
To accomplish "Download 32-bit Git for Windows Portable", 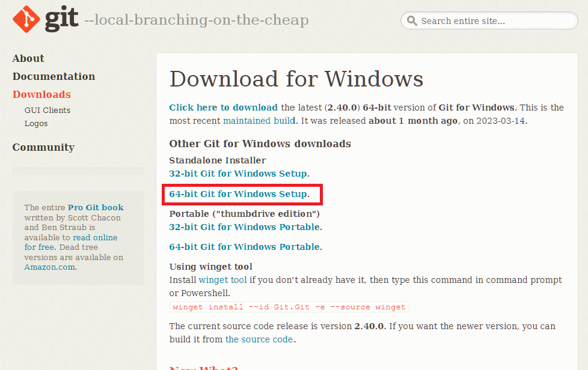I will tap(245, 227).
